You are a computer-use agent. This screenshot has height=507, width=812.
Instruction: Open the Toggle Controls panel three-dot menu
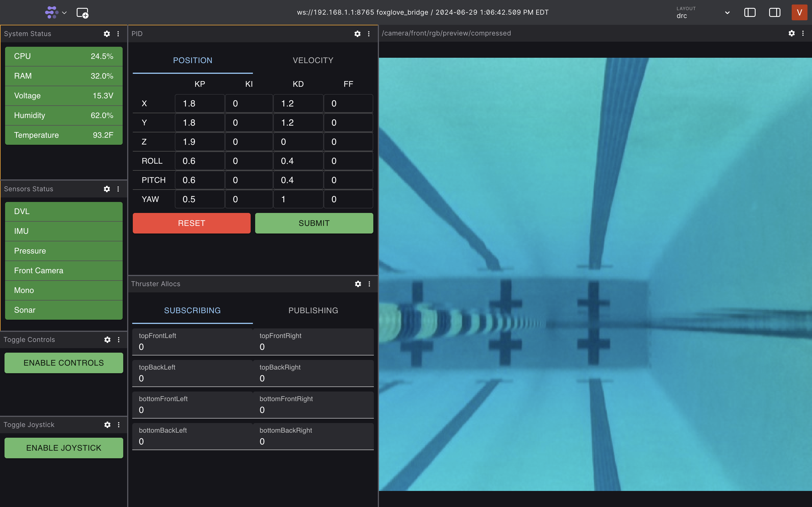tap(118, 340)
